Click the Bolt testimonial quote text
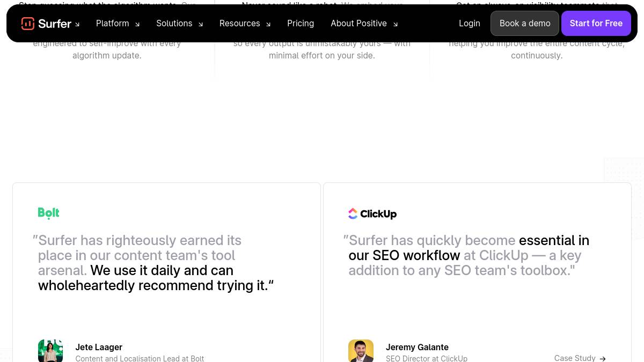 click(x=153, y=263)
